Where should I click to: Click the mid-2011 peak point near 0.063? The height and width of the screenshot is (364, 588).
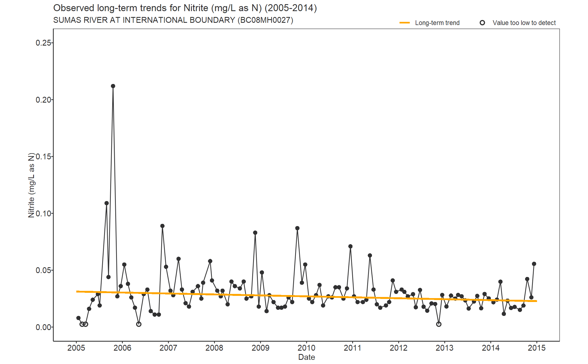coord(370,256)
